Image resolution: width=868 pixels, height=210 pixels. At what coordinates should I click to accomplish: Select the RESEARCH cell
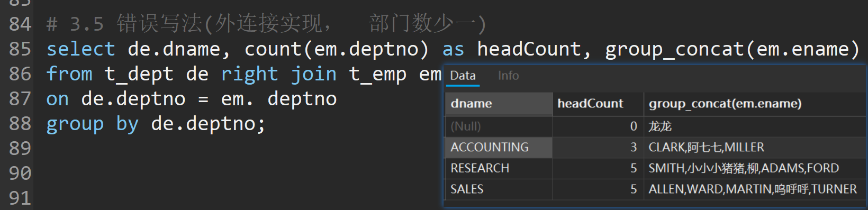pyautogui.click(x=499, y=168)
